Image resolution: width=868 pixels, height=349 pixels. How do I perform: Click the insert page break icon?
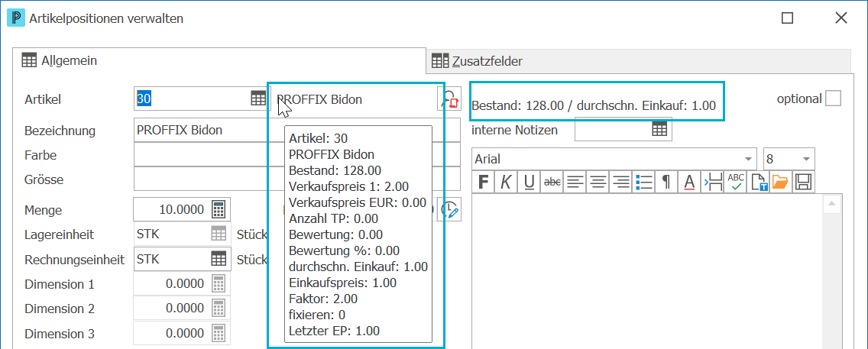(x=713, y=182)
